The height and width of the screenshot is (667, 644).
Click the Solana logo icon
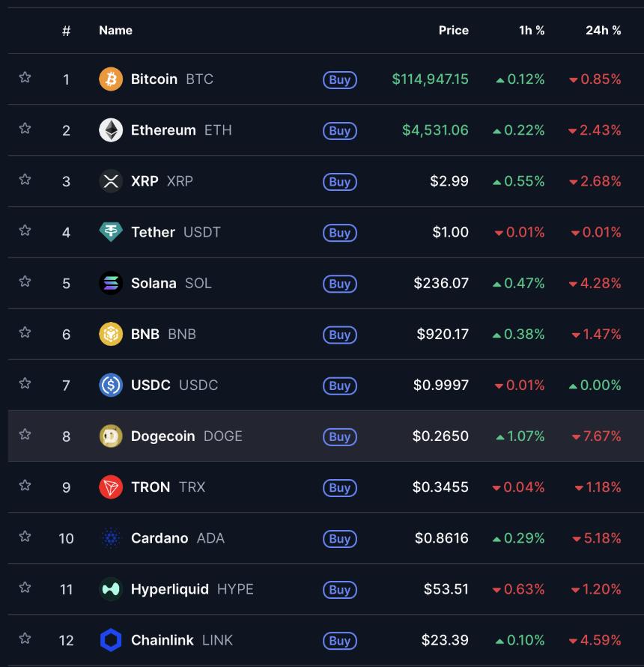111,283
